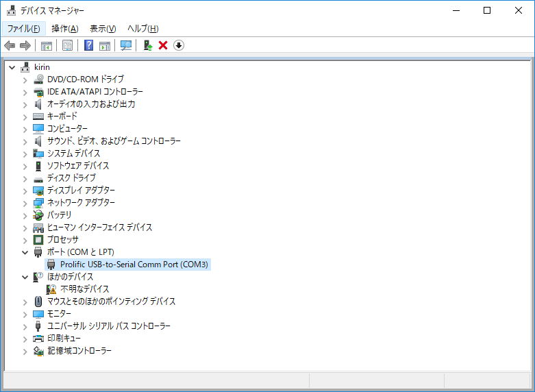Click the プロセッサ chip icon
The image size is (535, 392).
[x=38, y=240]
